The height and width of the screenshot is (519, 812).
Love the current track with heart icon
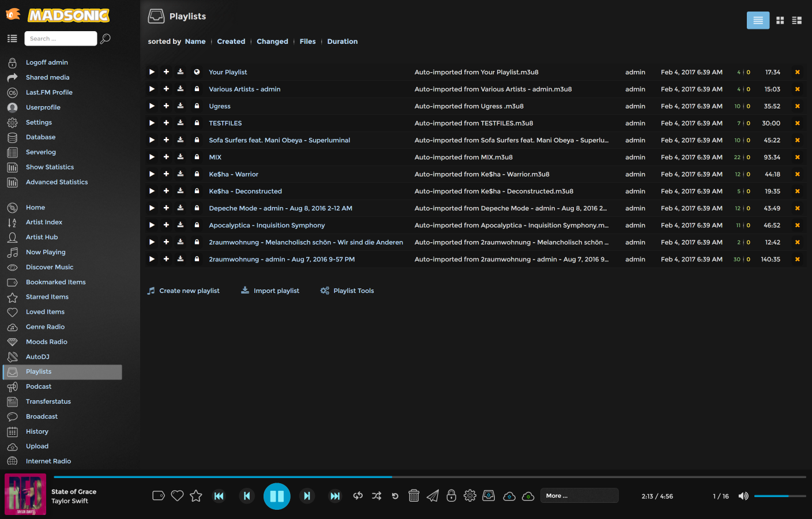[x=177, y=496]
